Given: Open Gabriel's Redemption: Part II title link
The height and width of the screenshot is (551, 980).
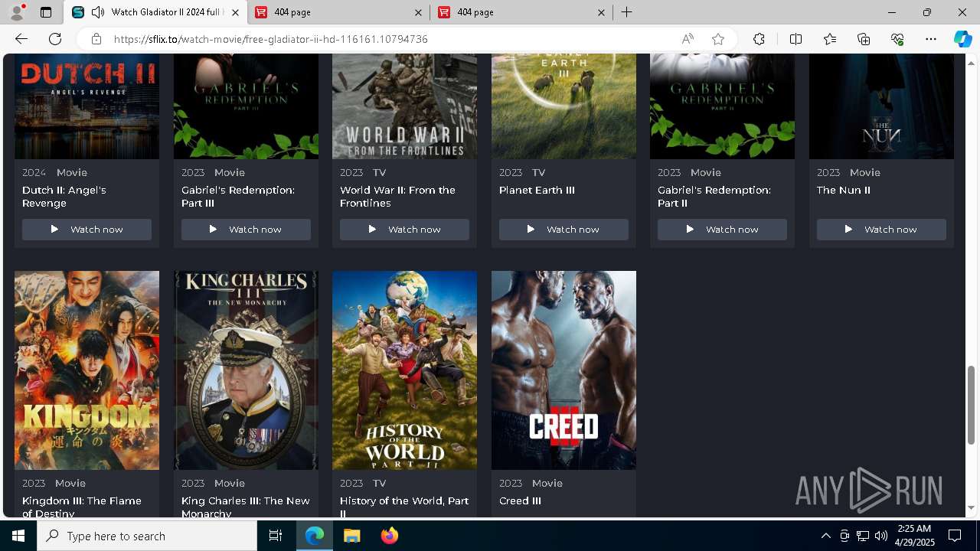Looking at the screenshot, I should pos(714,197).
